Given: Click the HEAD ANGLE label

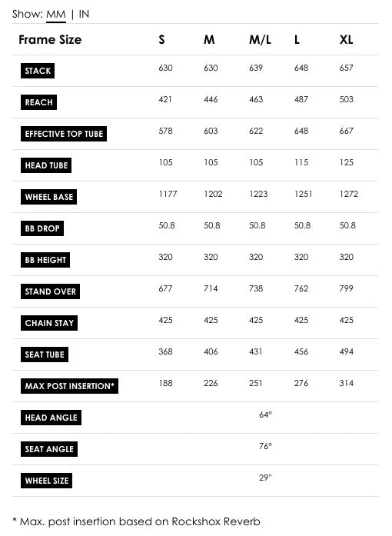Looking at the screenshot, I should [51, 418].
